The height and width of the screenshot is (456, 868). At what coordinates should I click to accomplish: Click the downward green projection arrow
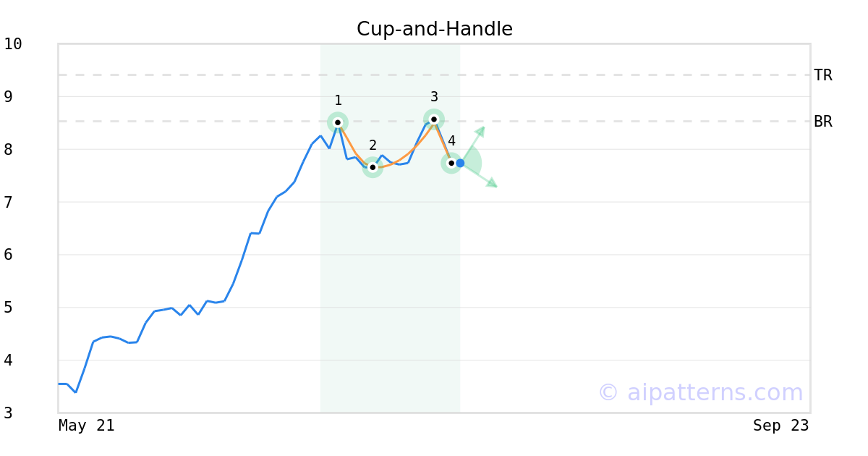point(480,176)
